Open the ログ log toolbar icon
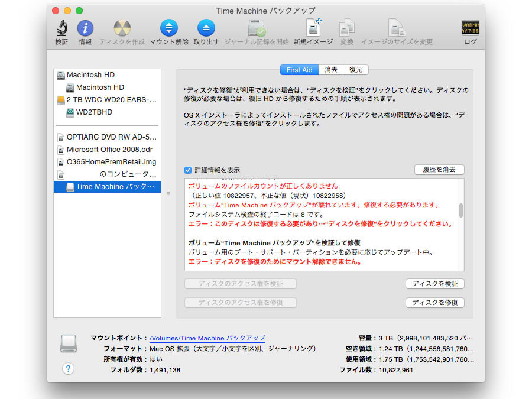 (x=471, y=28)
